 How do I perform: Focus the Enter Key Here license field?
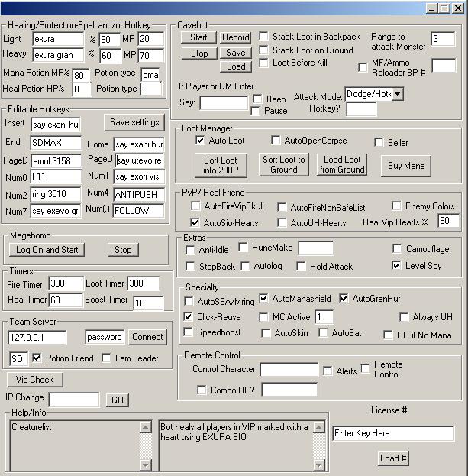[393, 433]
